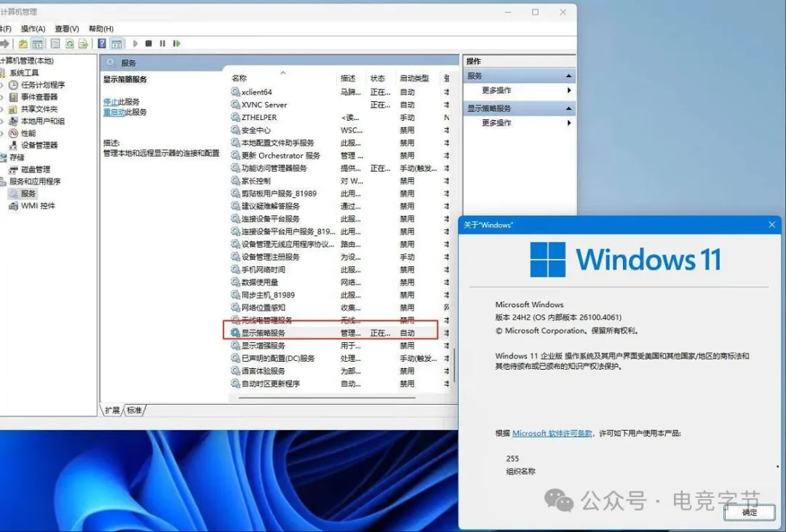Open the Properties toolbar icon
Viewport: 786px width, 532px height.
[x=55, y=44]
